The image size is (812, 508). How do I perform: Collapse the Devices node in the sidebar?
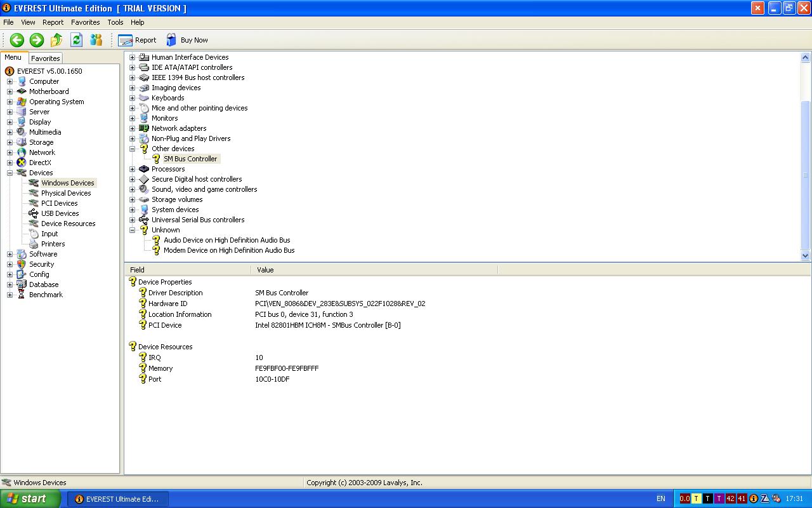(x=10, y=173)
